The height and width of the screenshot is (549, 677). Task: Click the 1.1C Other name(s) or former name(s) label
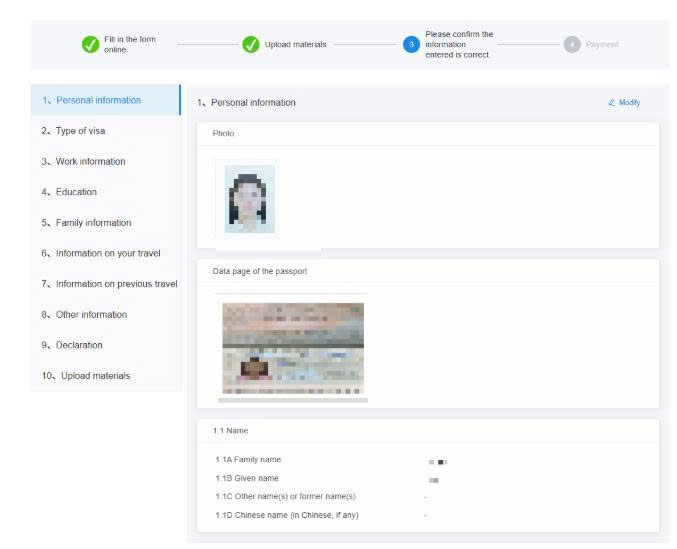pos(285,496)
